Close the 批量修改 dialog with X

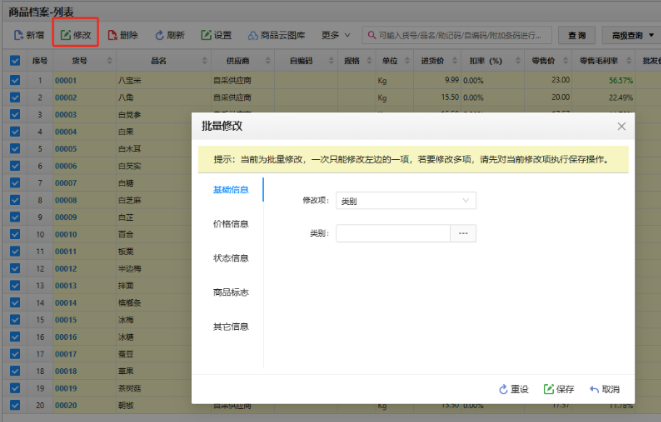[621, 126]
